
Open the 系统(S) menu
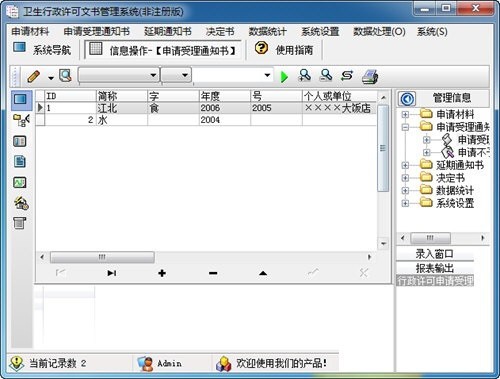432,32
